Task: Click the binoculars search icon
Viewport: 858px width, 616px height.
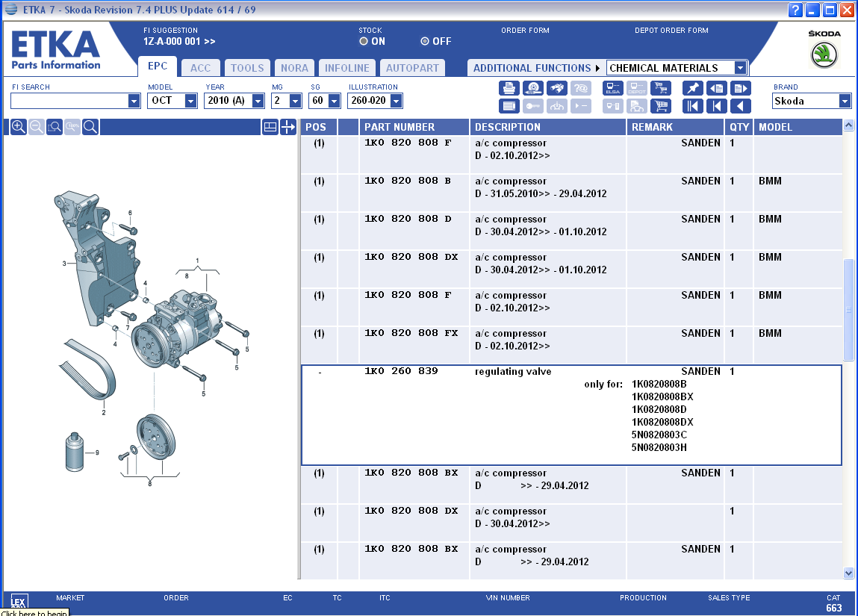Action: 557,88
